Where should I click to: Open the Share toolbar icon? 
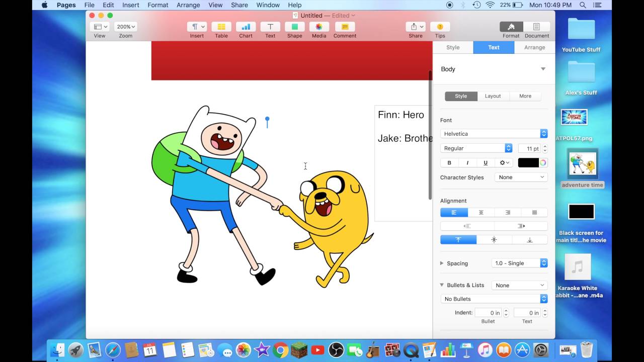[416, 27]
